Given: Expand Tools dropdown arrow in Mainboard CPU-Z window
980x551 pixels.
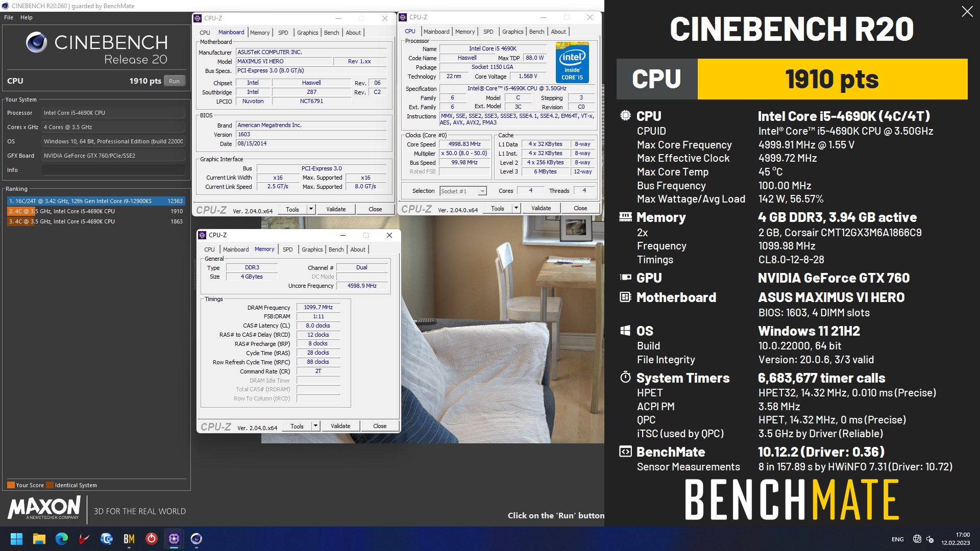Looking at the screenshot, I should click(x=311, y=209).
